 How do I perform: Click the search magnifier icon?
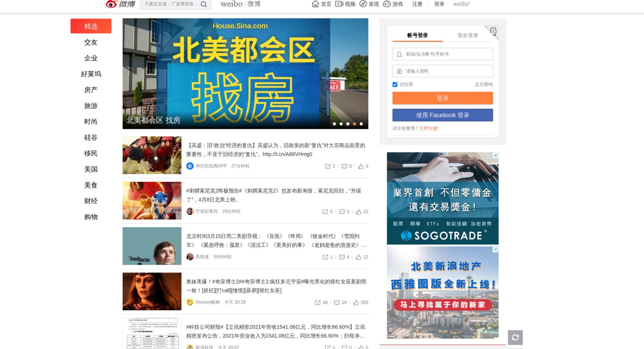204,4
